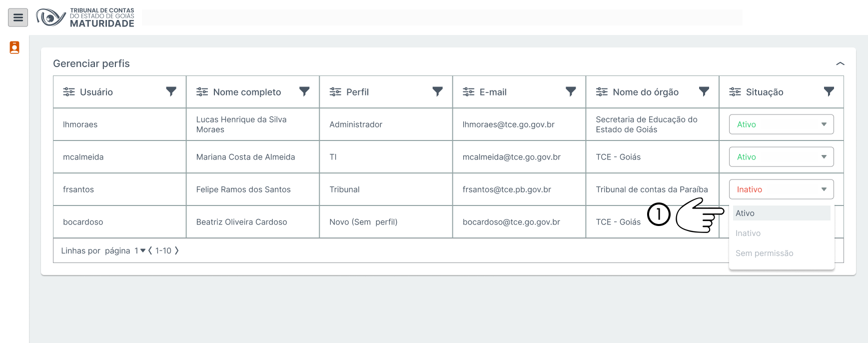Click the Perfil column filter funnel
868x343 pixels.
[x=437, y=91]
